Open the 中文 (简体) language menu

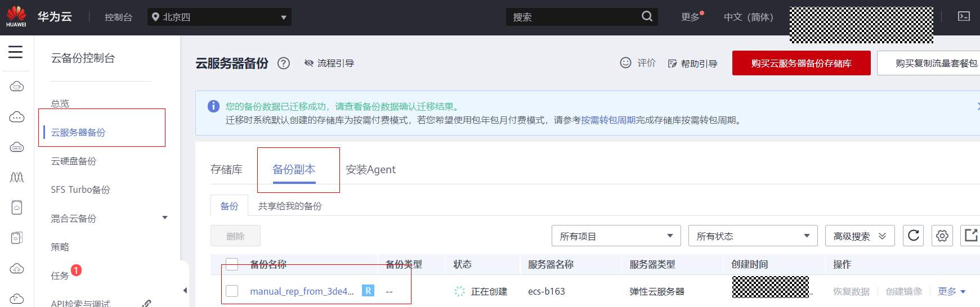click(x=749, y=17)
